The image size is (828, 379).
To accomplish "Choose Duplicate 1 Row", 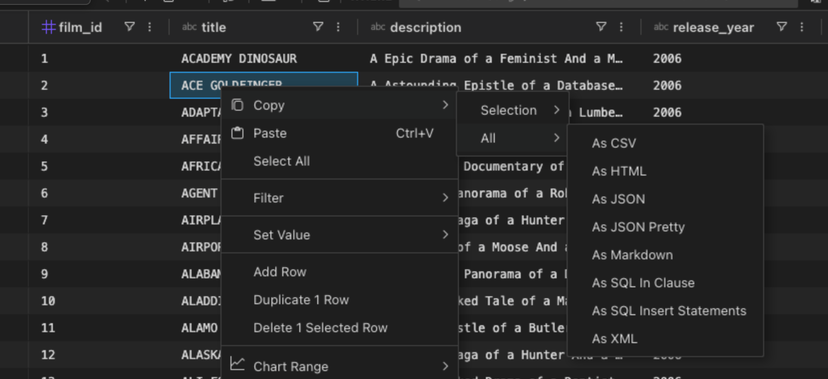I will pyautogui.click(x=340, y=300).
